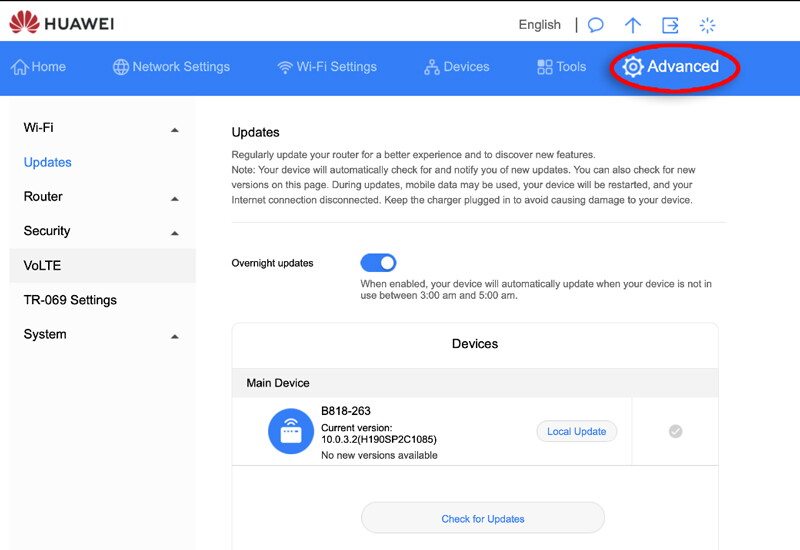Click the globe icon beside Network Settings

coord(121,67)
